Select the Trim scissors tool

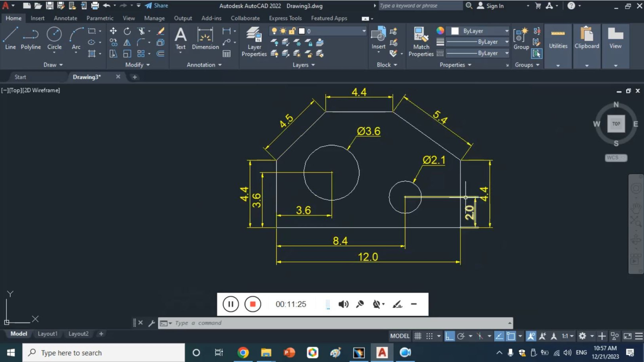(x=141, y=31)
